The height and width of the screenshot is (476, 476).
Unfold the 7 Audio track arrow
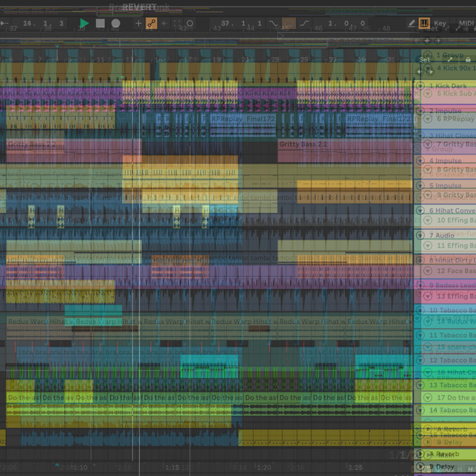(421, 235)
